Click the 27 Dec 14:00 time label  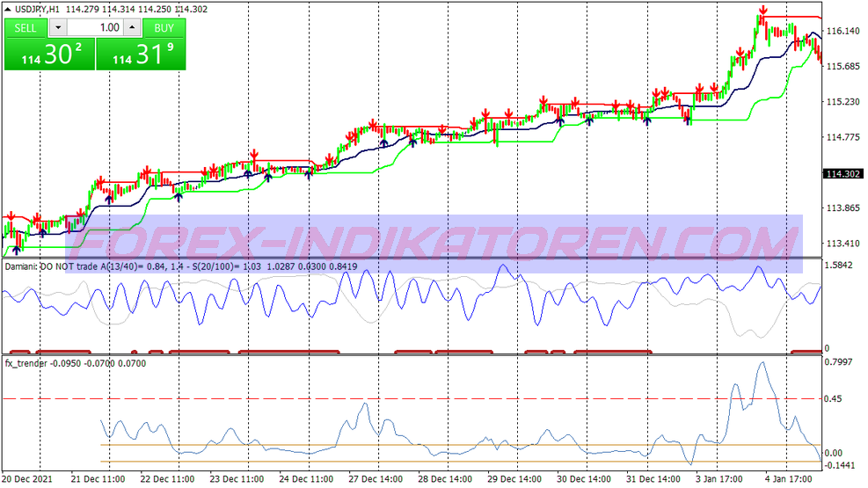click(376, 479)
